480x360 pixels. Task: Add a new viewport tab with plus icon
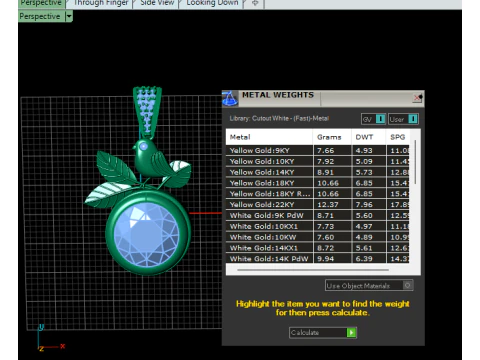tap(255, 3)
